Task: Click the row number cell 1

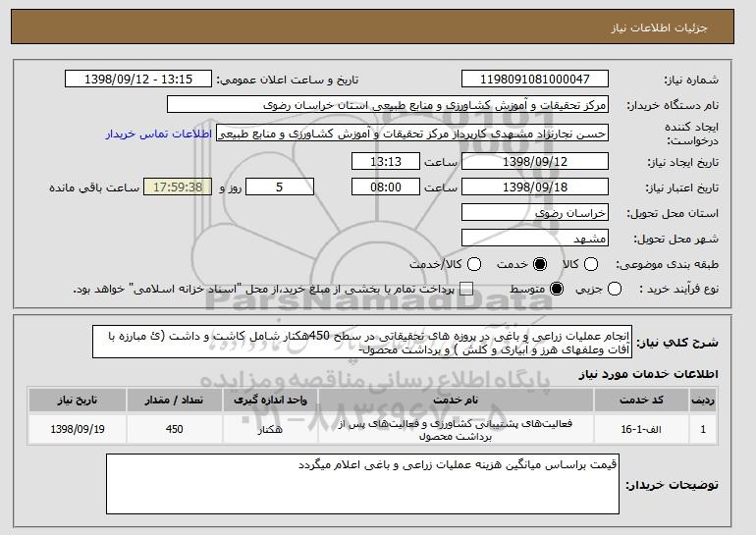Action: pos(703,429)
